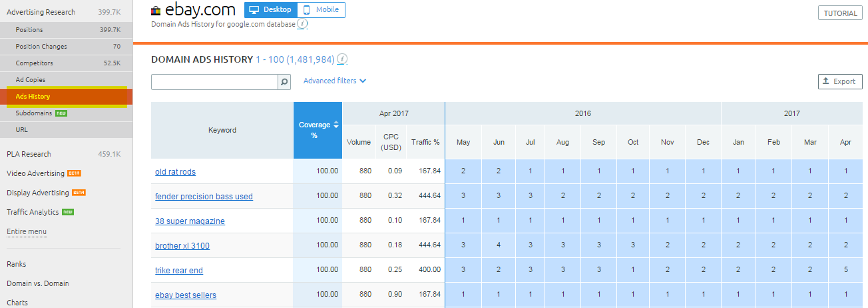Open the '38 super magazine' keyword link
This screenshot has width=868, height=308.
pyautogui.click(x=190, y=221)
